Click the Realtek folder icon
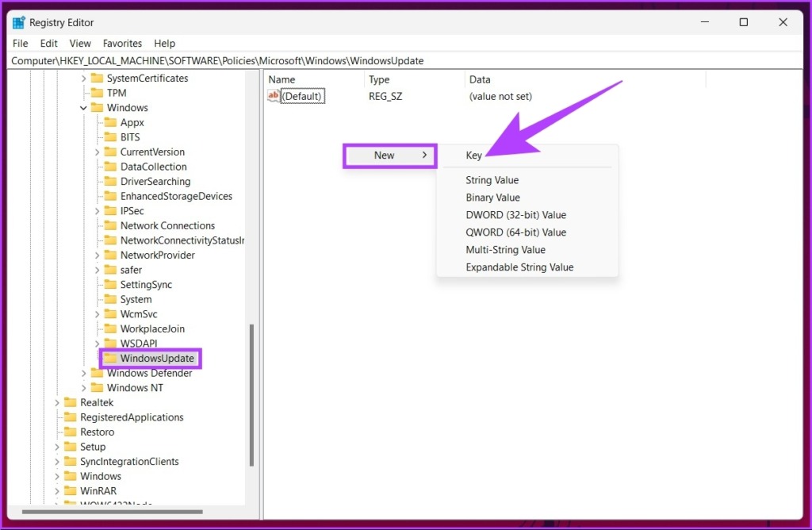 click(70, 402)
